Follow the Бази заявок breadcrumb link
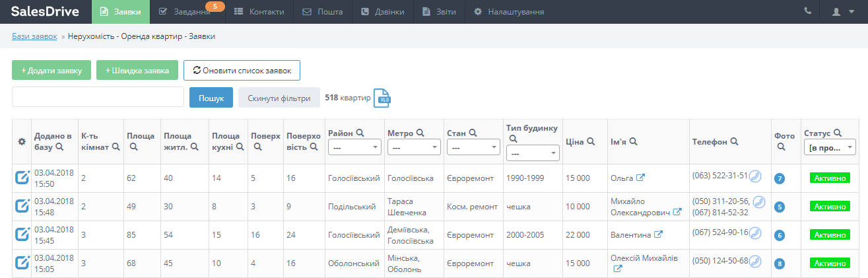The width and height of the screenshot is (868, 278). 34,36
